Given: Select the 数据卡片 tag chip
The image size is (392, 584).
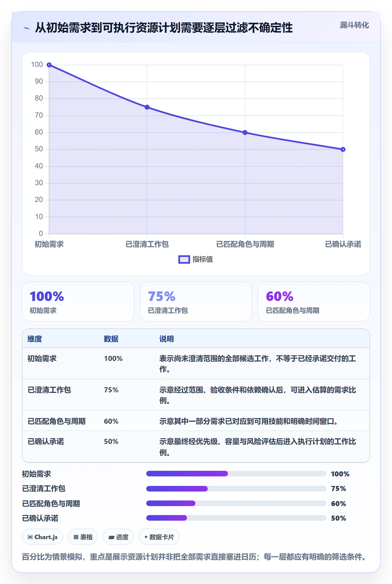Looking at the screenshot, I should [x=159, y=537].
